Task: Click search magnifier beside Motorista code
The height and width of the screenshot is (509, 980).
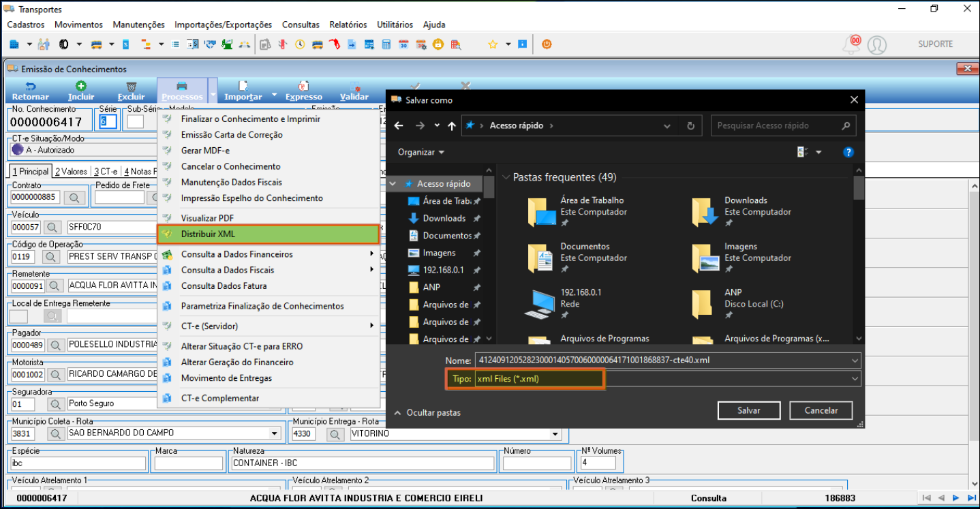Action: pyautogui.click(x=55, y=374)
